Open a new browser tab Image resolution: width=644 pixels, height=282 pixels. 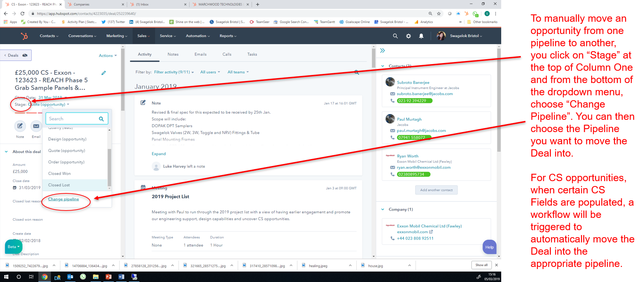pyautogui.click(x=258, y=4)
